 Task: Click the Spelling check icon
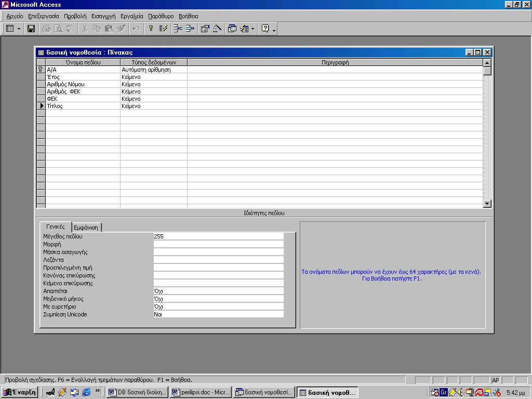(70, 29)
